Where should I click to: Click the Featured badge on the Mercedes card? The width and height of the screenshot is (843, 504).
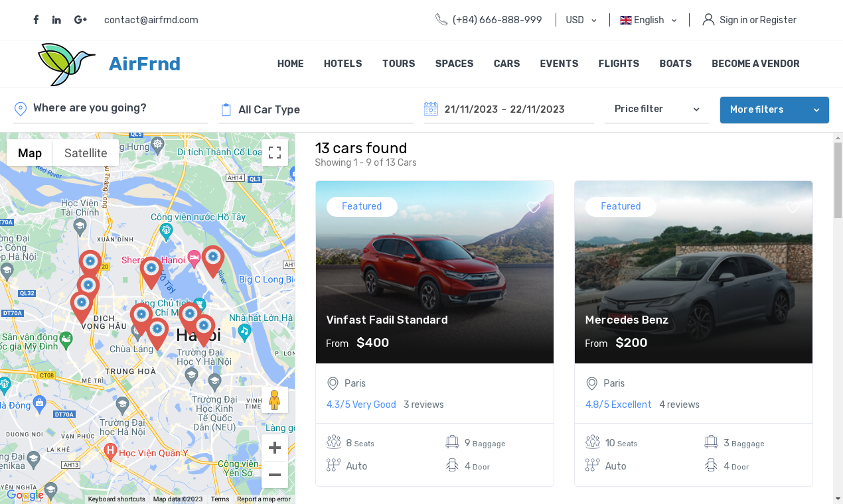[621, 206]
